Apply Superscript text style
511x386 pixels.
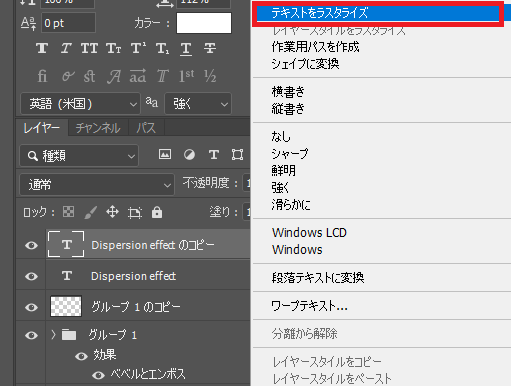138,49
